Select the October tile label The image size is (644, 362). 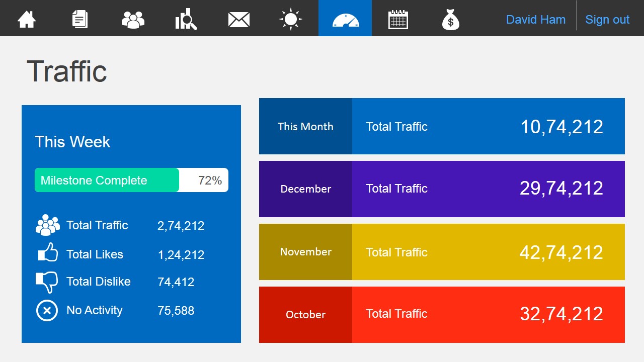[x=305, y=315]
